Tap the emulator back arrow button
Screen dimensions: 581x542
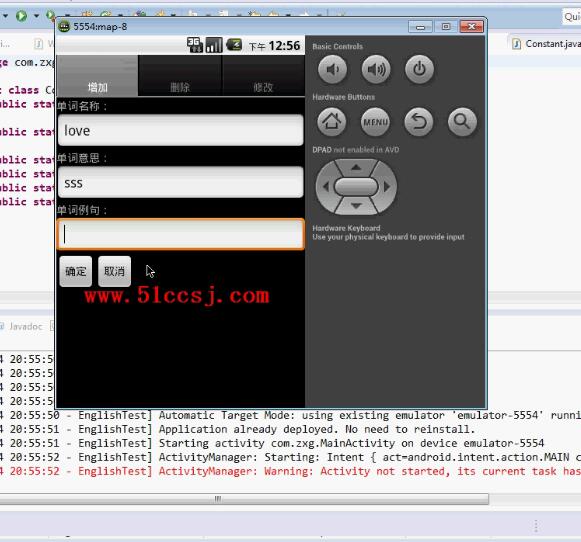click(419, 122)
